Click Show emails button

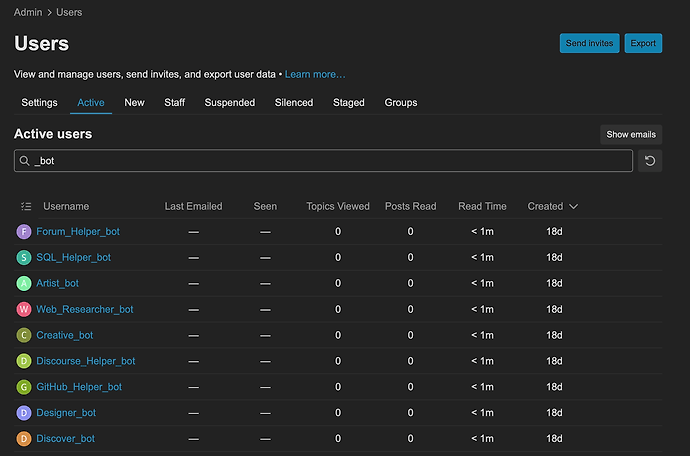631,135
